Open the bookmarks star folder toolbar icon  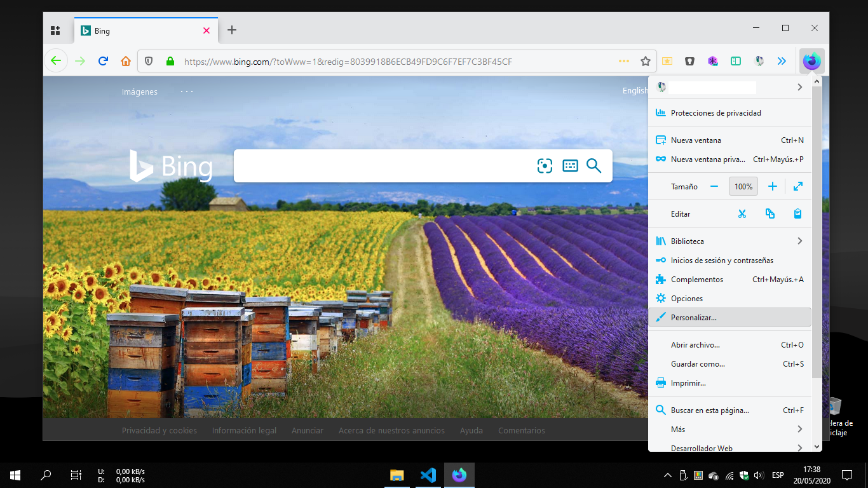click(x=667, y=61)
